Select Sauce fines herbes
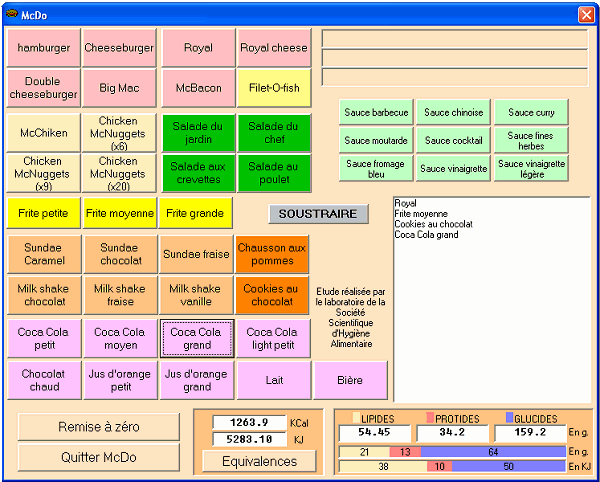 pos(531,140)
